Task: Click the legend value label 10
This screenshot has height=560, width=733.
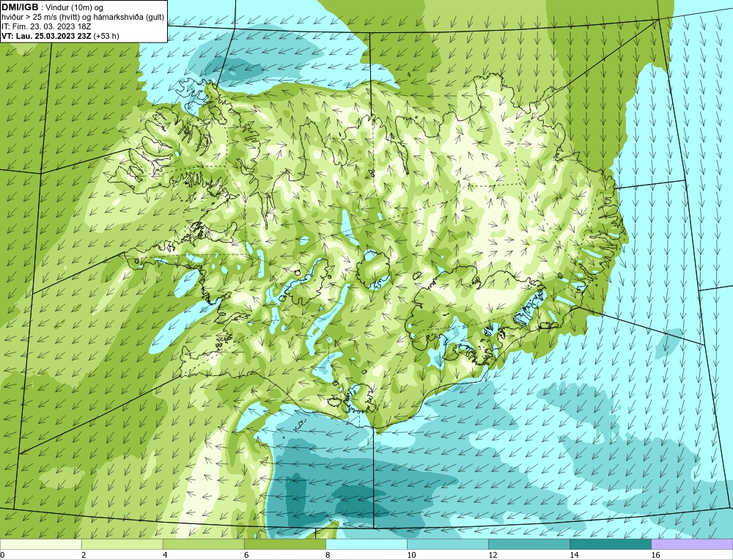Action: (411, 555)
